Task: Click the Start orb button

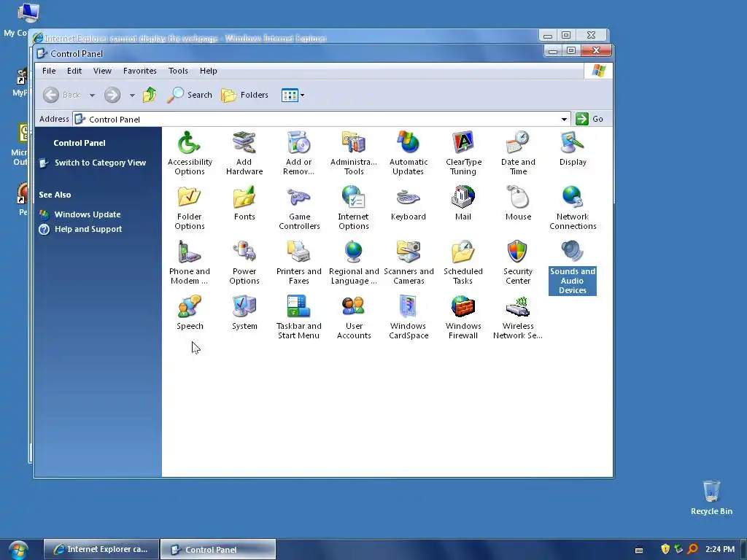Action: [x=18, y=550]
